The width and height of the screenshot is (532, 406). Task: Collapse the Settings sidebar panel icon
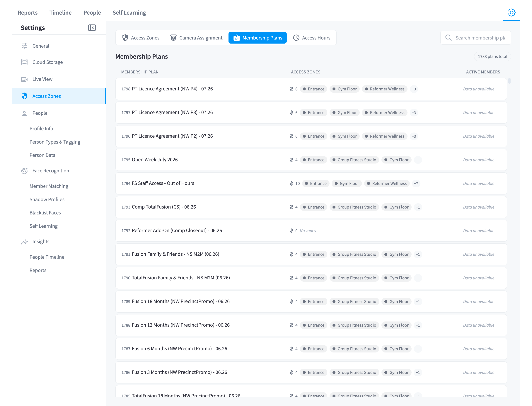[x=92, y=27]
